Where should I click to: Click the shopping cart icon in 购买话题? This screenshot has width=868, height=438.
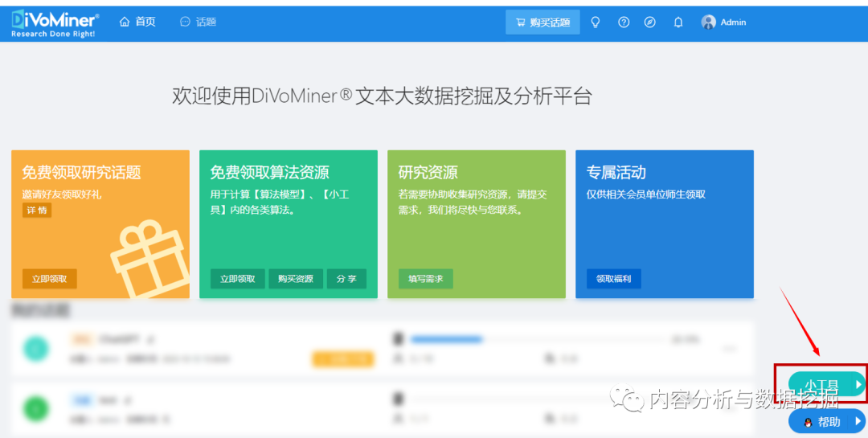point(520,23)
